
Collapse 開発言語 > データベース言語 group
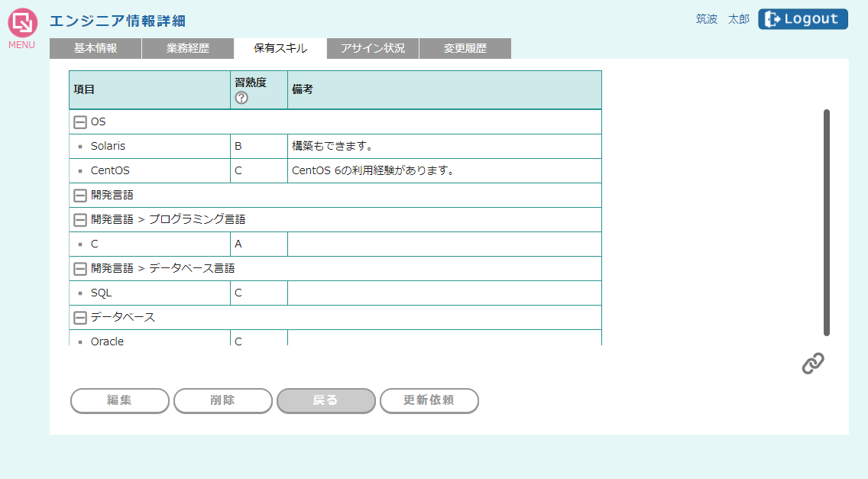coord(80,269)
